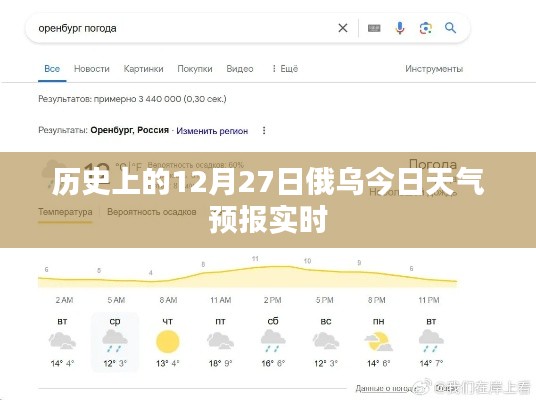The height and width of the screenshot is (400, 536).
Task: Clear the search query with the X icon
Action: (x=343, y=28)
